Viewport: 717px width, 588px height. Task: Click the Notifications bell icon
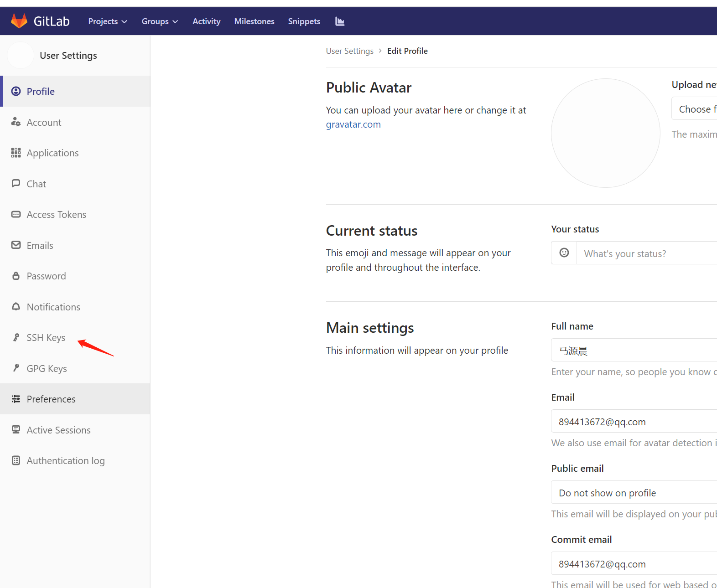point(16,307)
